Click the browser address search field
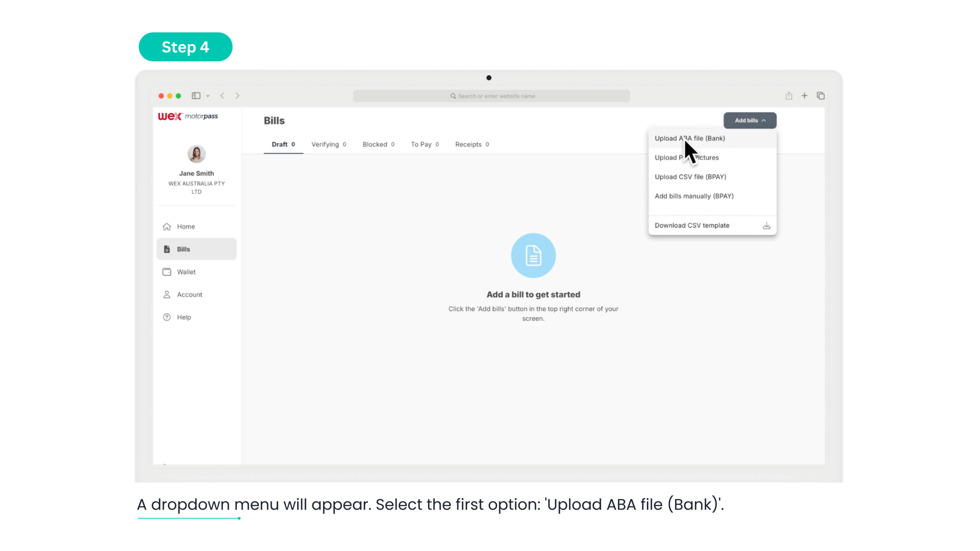 491,96
